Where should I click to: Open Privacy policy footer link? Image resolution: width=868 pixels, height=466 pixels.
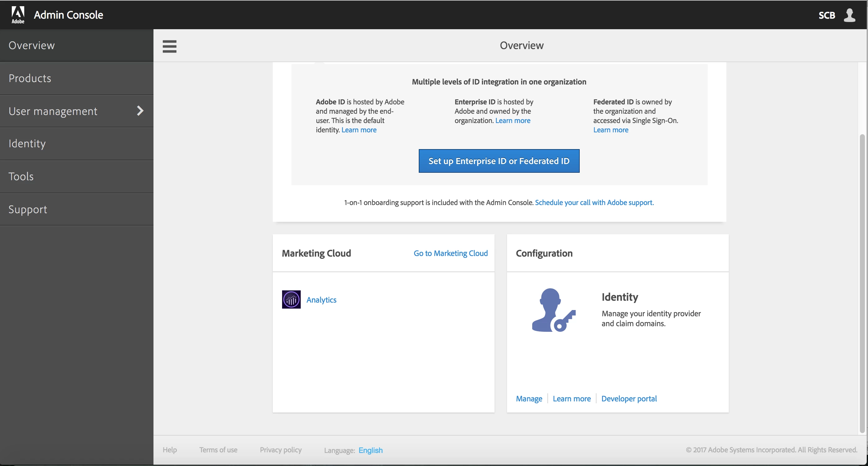[280, 450]
